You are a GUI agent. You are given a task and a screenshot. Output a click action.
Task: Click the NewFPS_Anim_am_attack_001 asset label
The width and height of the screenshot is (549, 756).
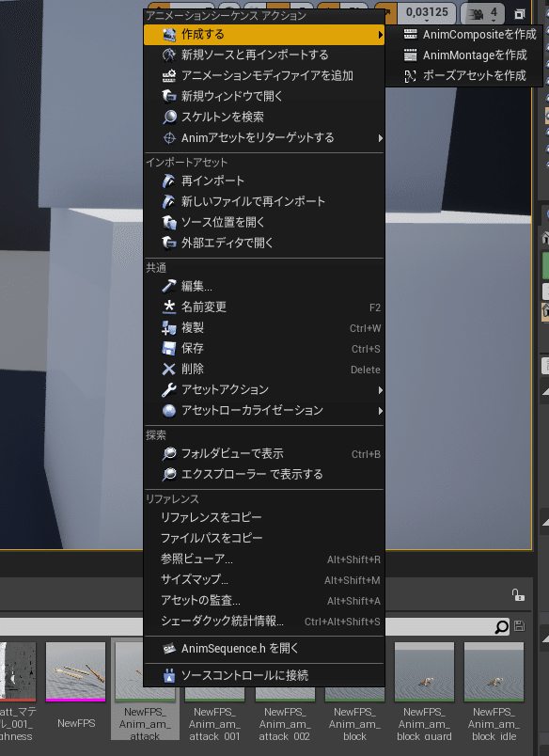click(x=214, y=724)
